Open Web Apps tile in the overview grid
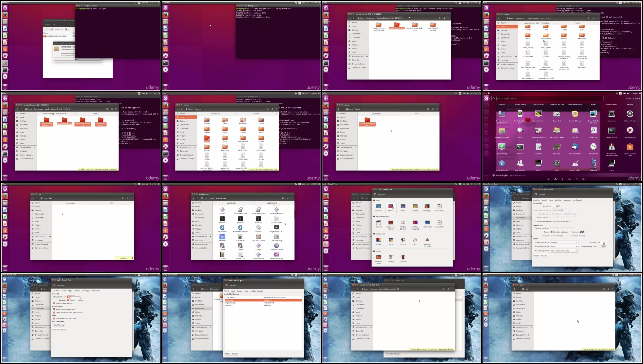This screenshot has width=643, height=364. tap(427, 208)
